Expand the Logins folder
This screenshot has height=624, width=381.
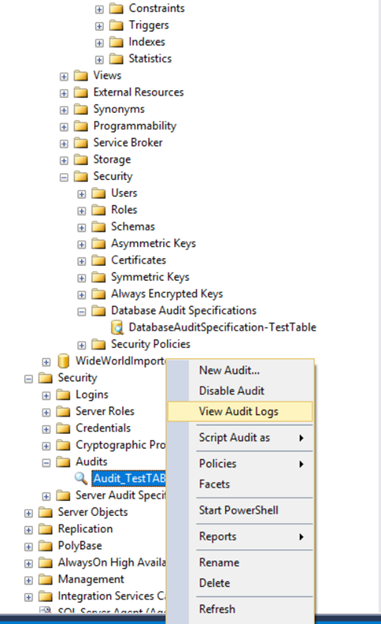[46, 396]
